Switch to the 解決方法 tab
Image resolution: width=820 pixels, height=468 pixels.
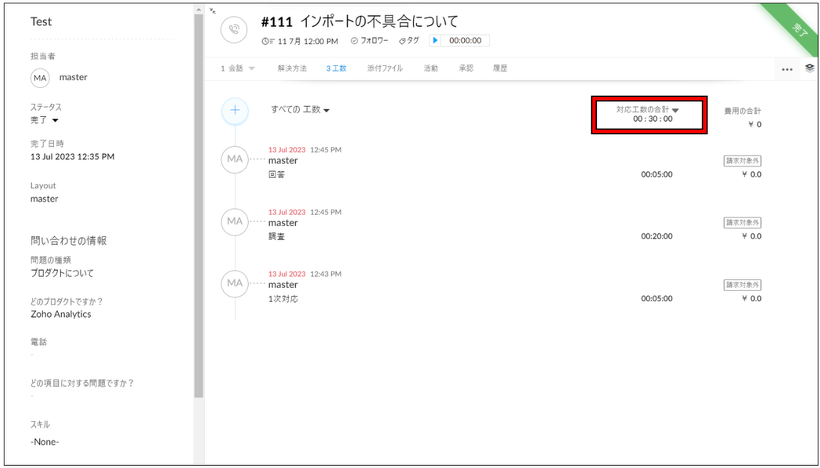pos(292,69)
